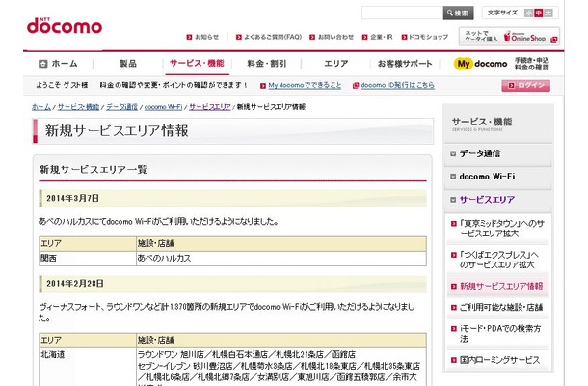This screenshot has height=386, width=588.
Task: Click the 検索 search button
Action: click(458, 13)
